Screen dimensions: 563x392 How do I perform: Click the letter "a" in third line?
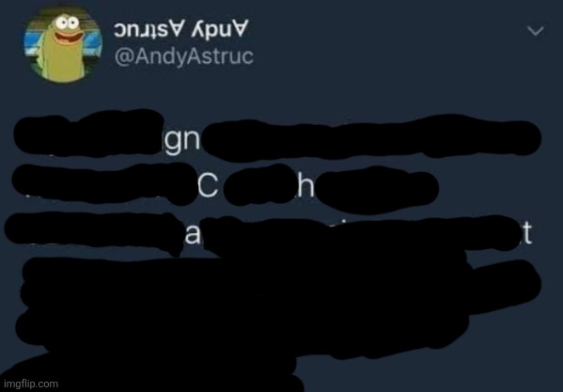193,236
